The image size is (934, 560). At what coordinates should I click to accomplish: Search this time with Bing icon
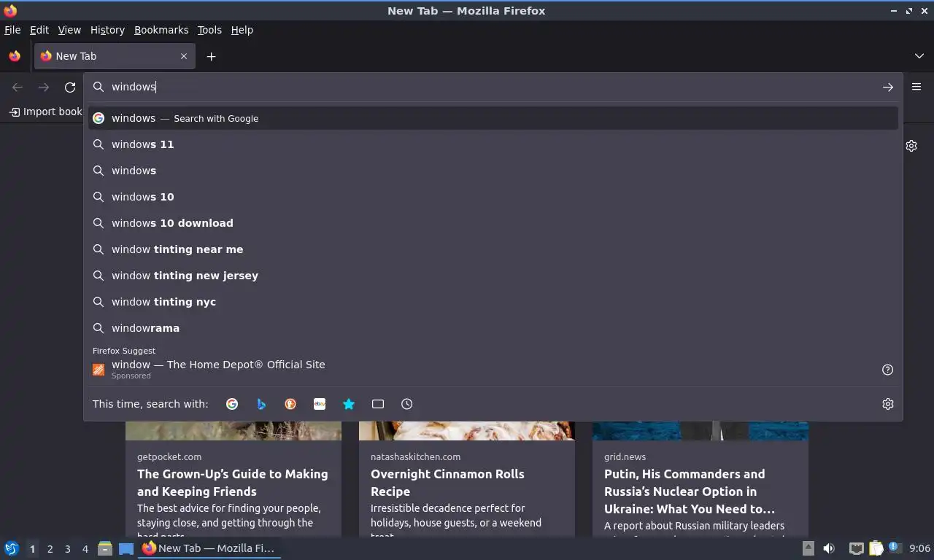(x=261, y=404)
